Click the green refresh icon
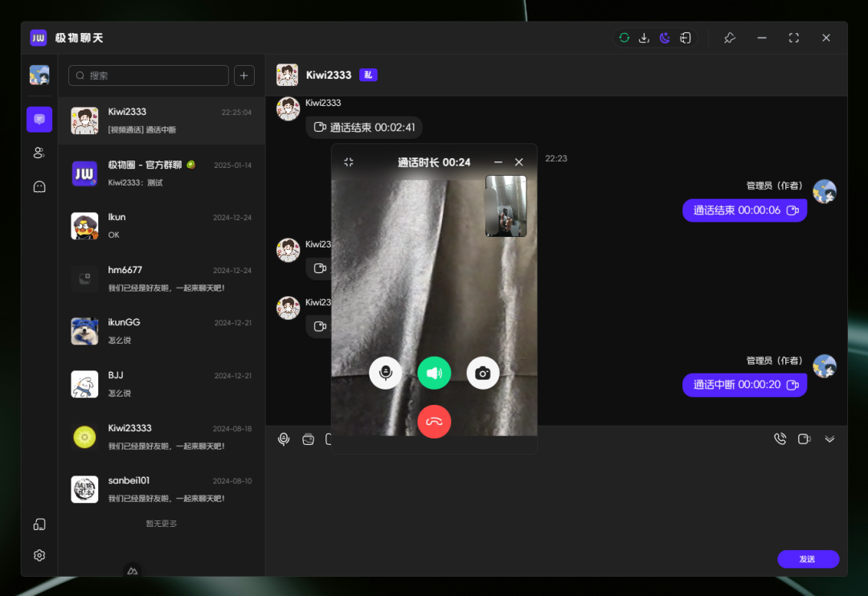The width and height of the screenshot is (868, 596). tap(624, 38)
